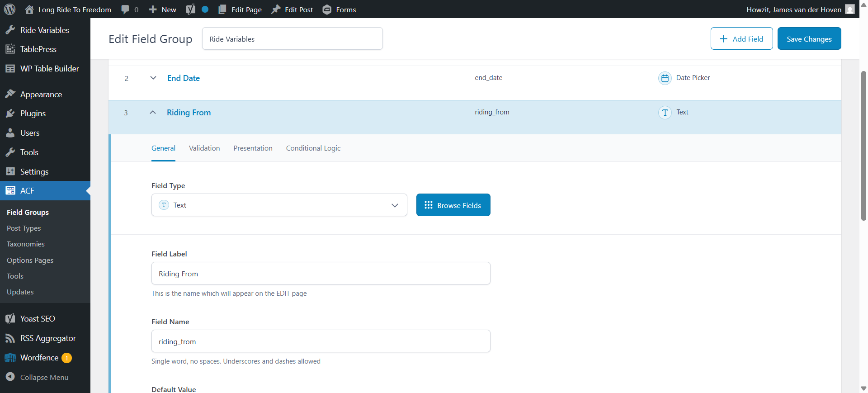Screen dimensions: 868x393
Task: Click the WP Table Builder icon
Action: point(10,68)
